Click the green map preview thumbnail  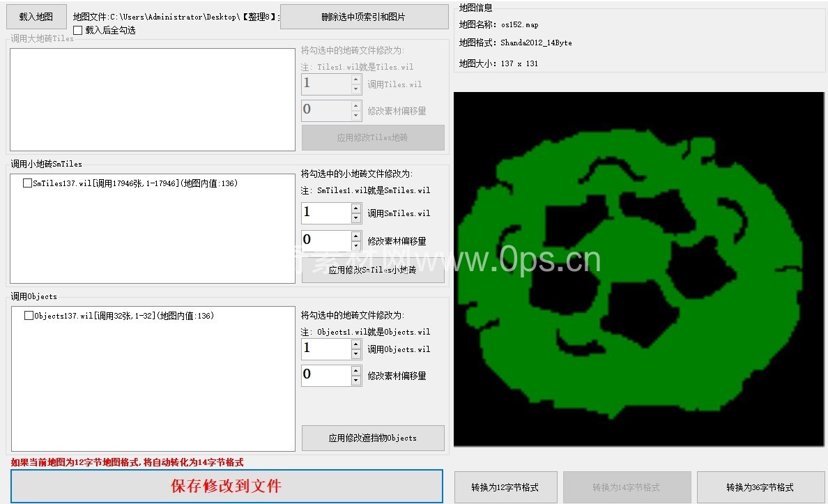tap(638, 269)
